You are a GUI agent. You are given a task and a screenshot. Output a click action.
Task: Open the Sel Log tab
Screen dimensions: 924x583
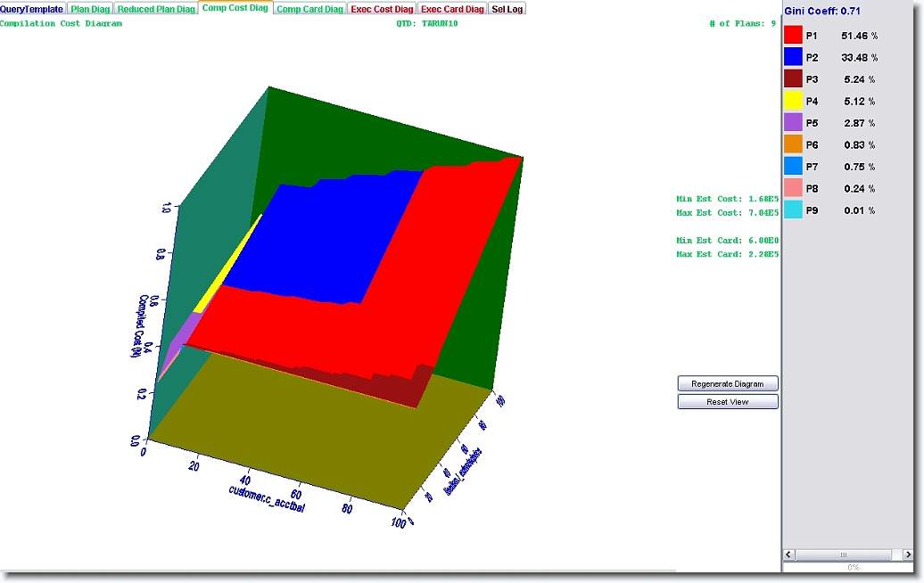pos(507,9)
